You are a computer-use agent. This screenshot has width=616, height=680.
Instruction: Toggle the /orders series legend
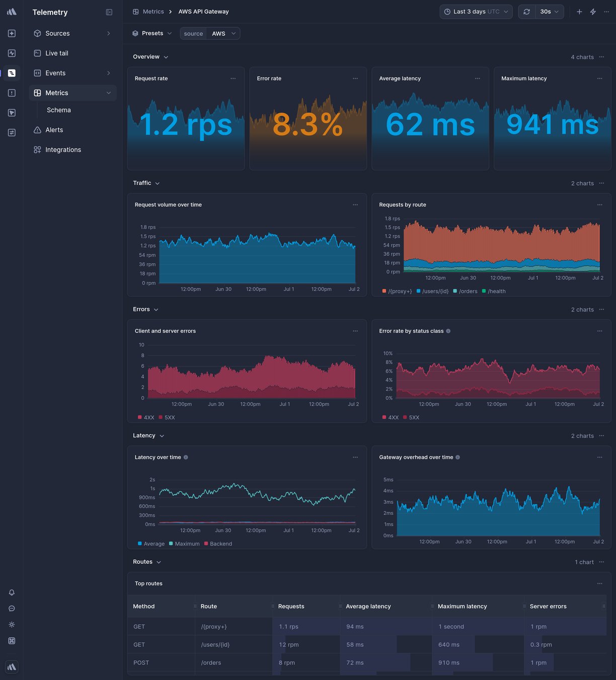click(465, 291)
